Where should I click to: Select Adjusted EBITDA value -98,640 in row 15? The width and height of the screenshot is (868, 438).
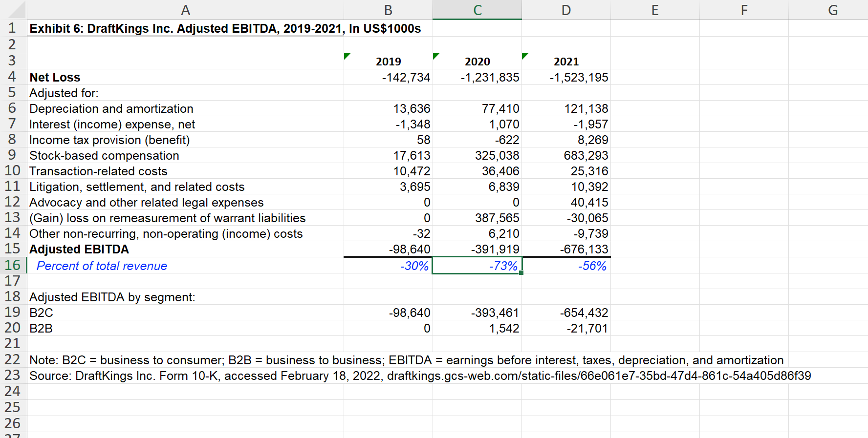point(388,249)
